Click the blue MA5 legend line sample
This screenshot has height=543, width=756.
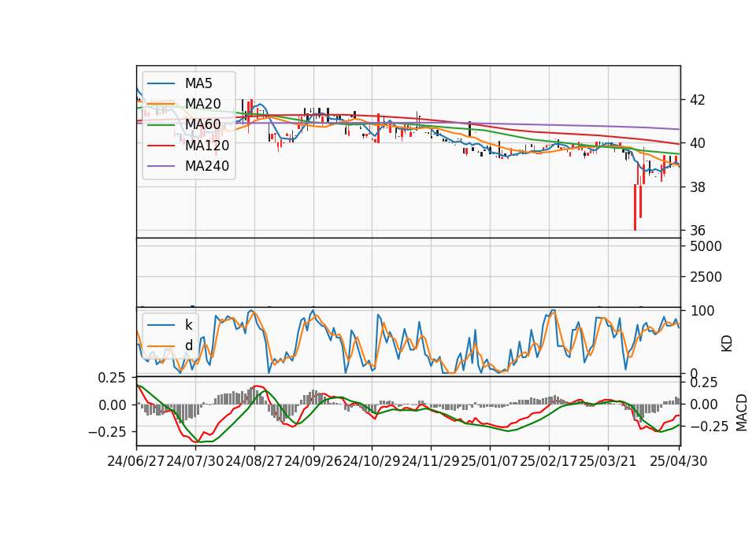[161, 83]
